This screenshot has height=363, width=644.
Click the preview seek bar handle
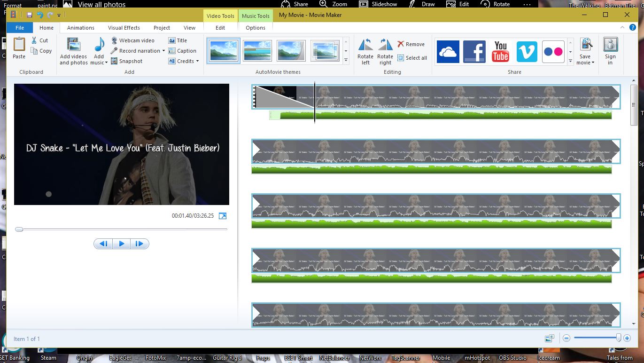point(19,229)
